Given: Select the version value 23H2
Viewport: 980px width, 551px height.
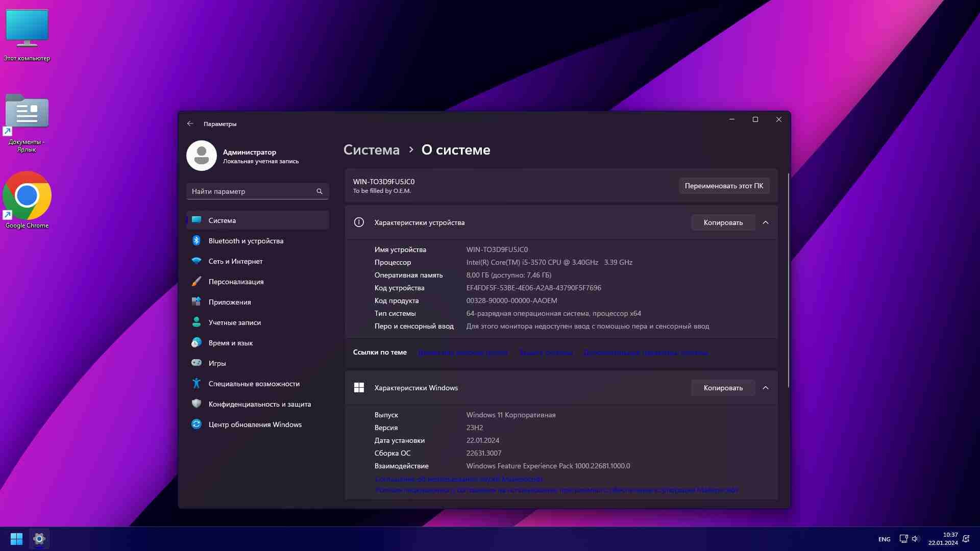Looking at the screenshot, I should [475, 428].
